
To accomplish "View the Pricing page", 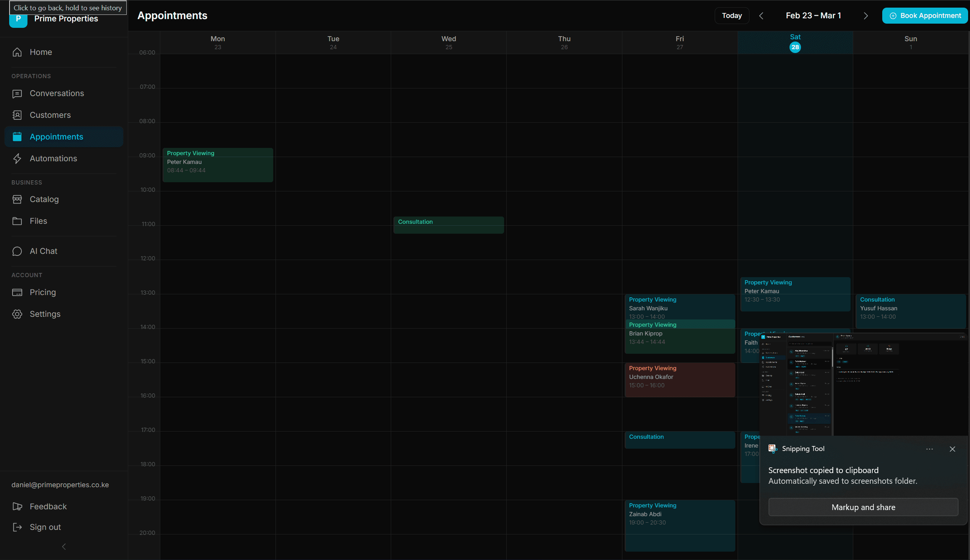I will 42,292.
